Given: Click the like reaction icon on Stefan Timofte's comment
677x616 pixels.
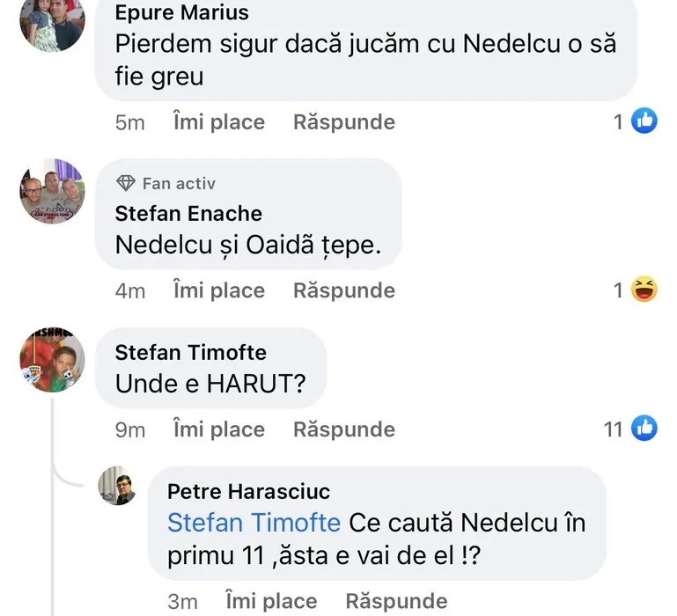Looking at the screenshot, I should (x=645, y=429).
